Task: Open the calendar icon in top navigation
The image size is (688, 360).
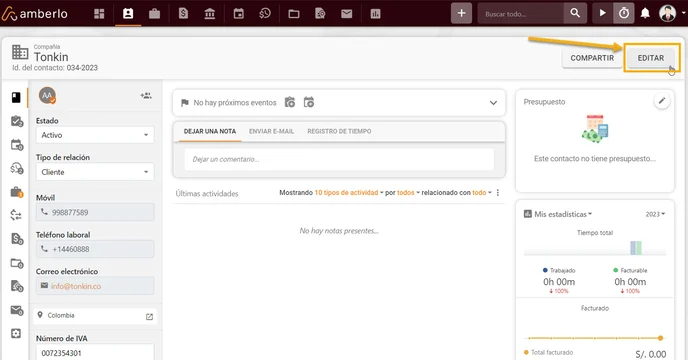Action: pyautogui.click(x=239, y=14)
